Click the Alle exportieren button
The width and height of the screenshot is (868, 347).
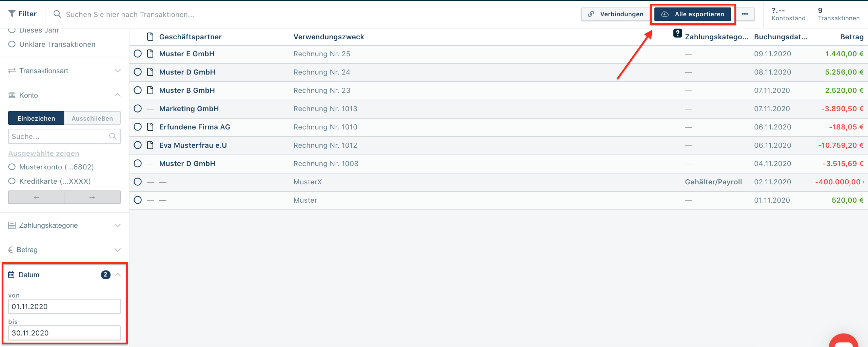[x=693, y=14]
